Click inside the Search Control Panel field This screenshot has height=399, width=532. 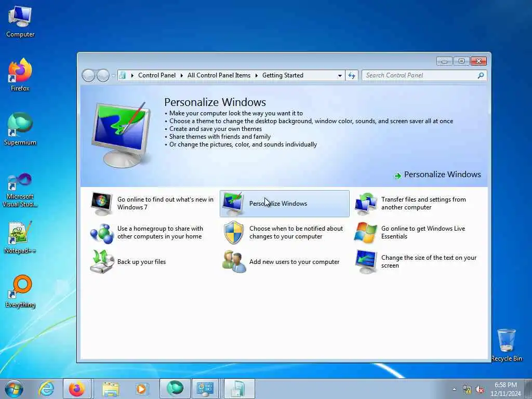pyautogui.click(x=419, y=75)
